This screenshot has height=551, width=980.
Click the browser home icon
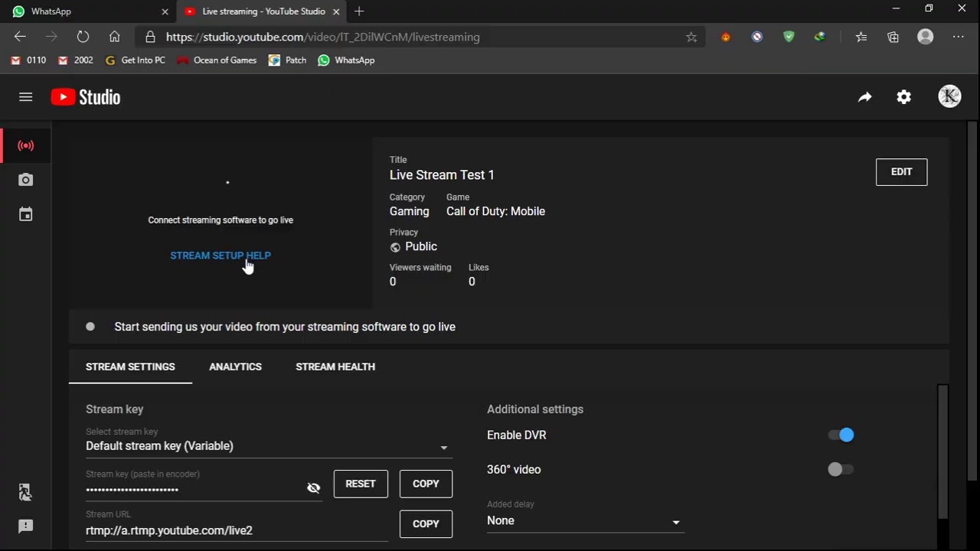point(114,37)
